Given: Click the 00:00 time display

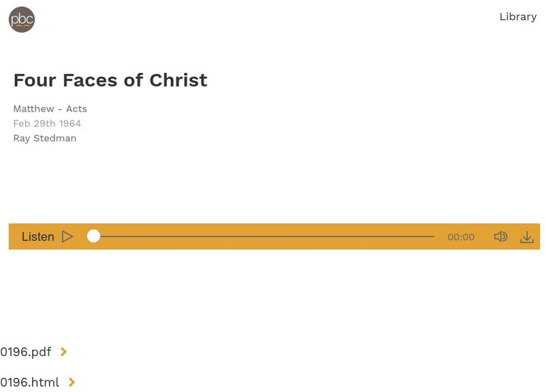Looking at the screenshot, I should click(462, 237).
